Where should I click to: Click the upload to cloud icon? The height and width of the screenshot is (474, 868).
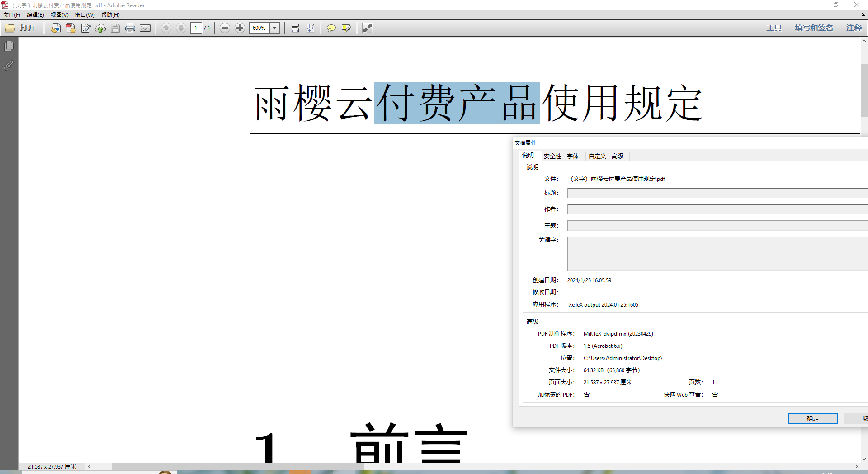click(100, 28)
